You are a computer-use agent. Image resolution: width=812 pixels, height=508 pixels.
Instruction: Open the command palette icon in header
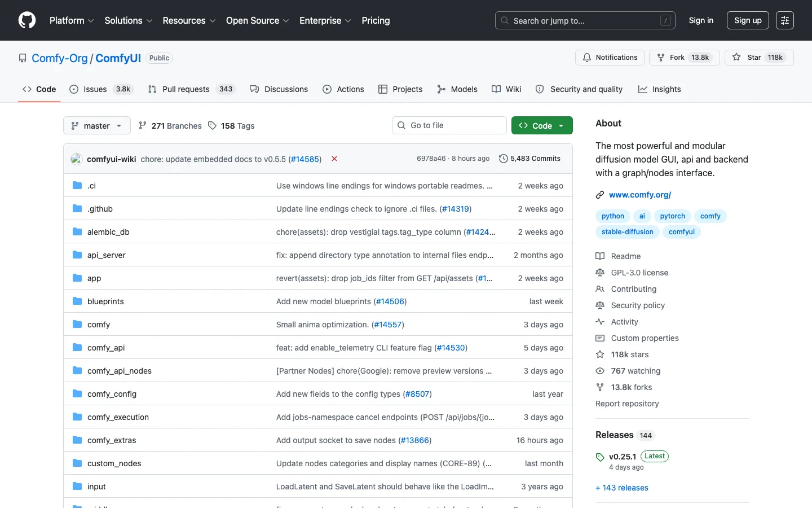tap(784, 20)
